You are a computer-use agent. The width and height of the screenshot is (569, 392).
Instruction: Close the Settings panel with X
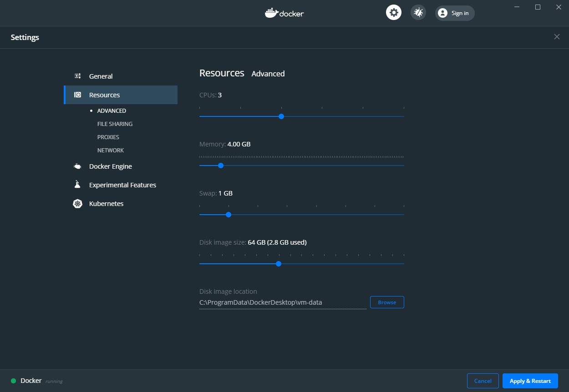[x=557, y=37]
